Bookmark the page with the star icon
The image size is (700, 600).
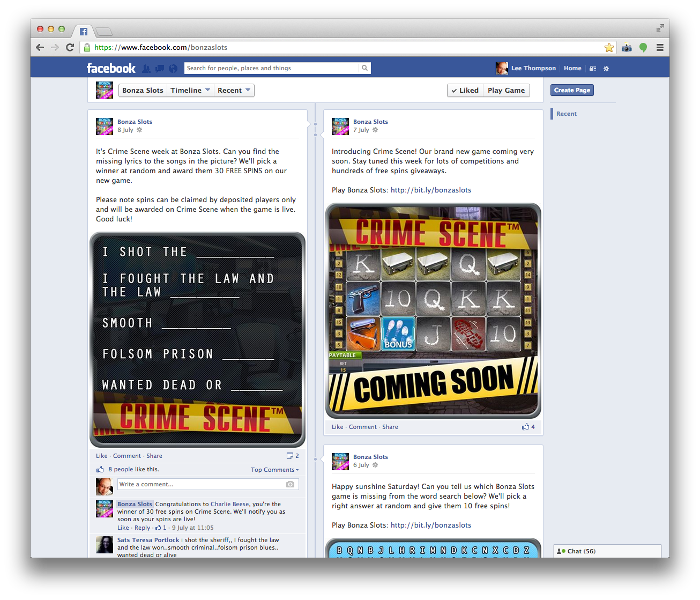[x=609, y=48]
